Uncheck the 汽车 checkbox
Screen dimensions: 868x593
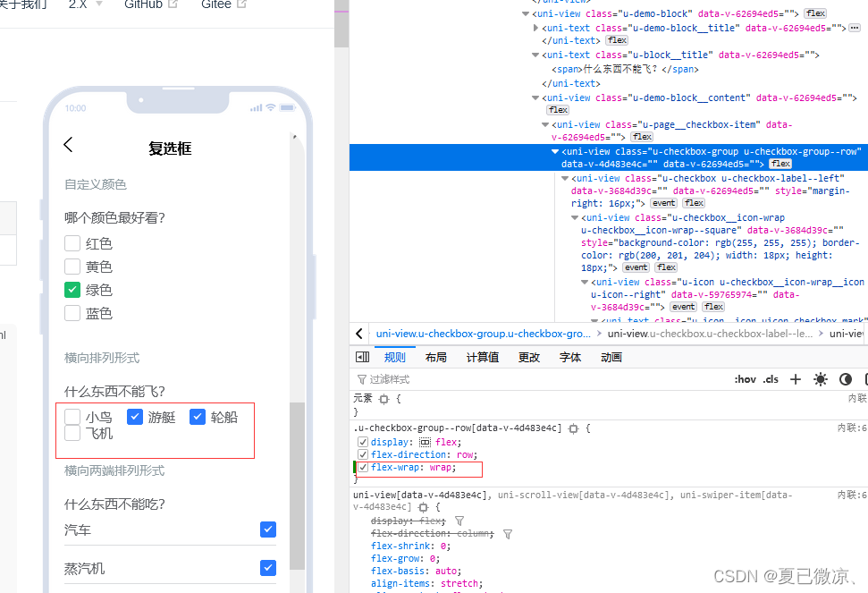point(268,529)
